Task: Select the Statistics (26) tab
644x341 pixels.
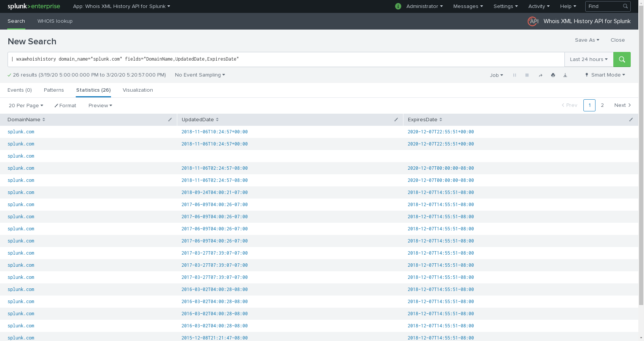Action: tap(94, 90)
